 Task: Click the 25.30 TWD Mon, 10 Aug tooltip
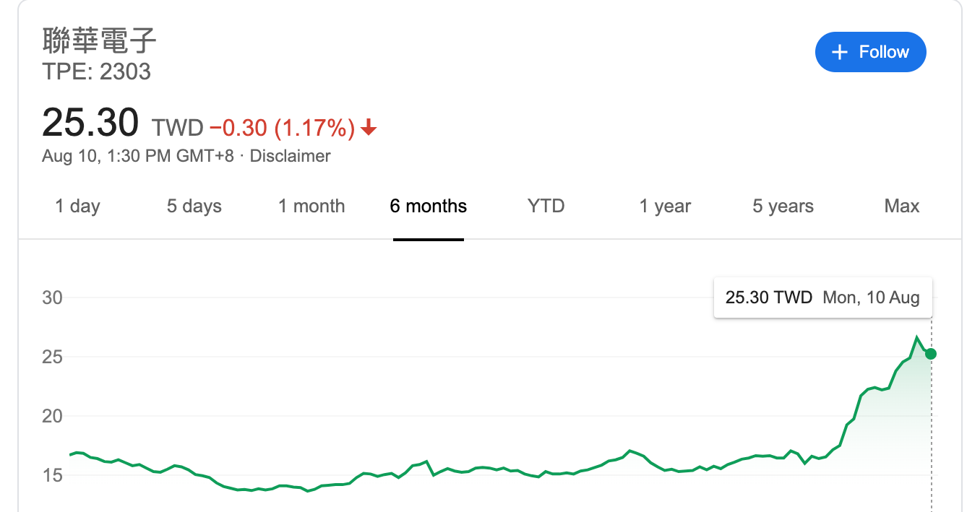822,298
